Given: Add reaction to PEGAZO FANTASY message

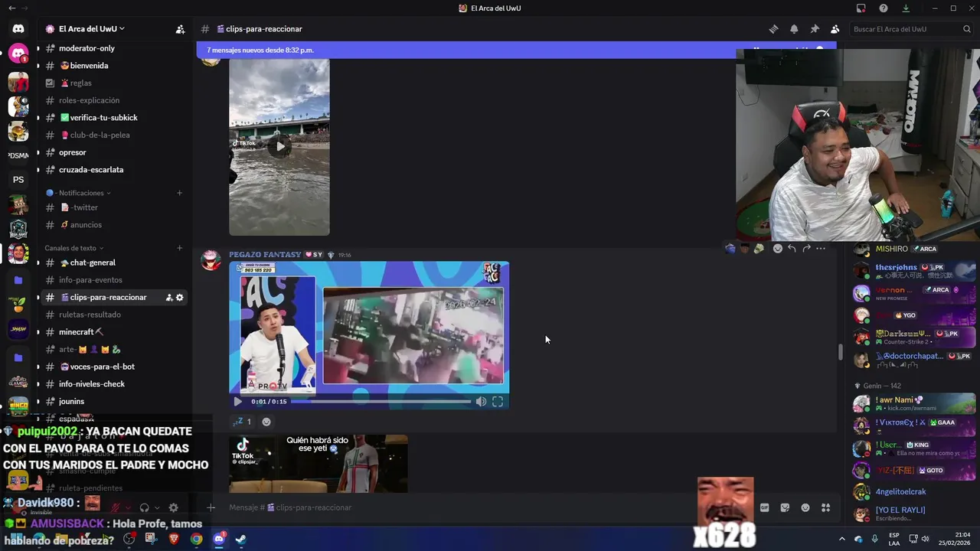Looking at the screenshot, I should coord(778,249).
